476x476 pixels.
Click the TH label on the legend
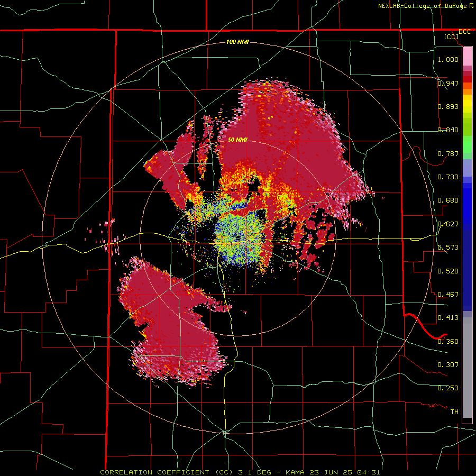click(x=454, y=412)
